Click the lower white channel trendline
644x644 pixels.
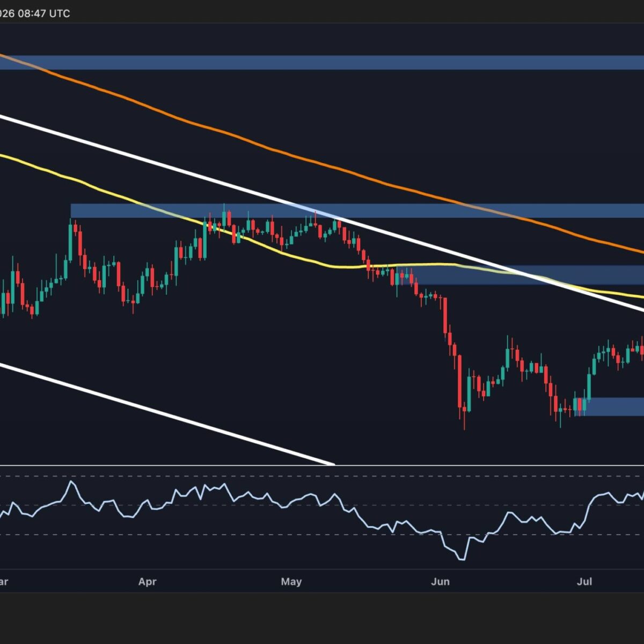click(166, 414)
